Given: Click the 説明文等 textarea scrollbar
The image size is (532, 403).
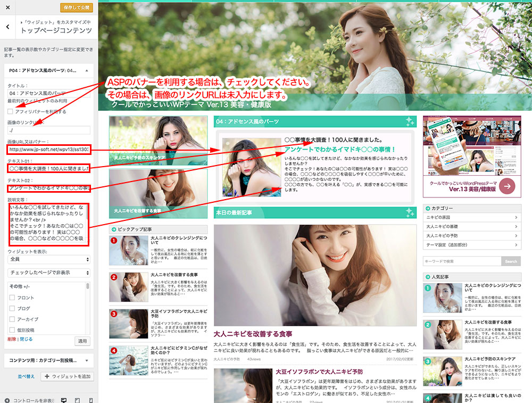Looking at the screenshot, I should coord(88,212).
